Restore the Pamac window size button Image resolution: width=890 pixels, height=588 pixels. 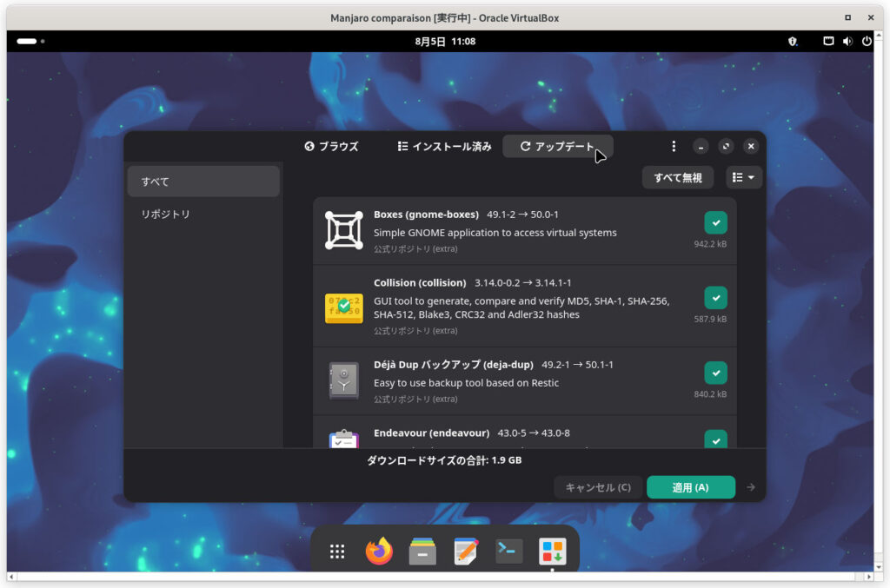[726, 146]
